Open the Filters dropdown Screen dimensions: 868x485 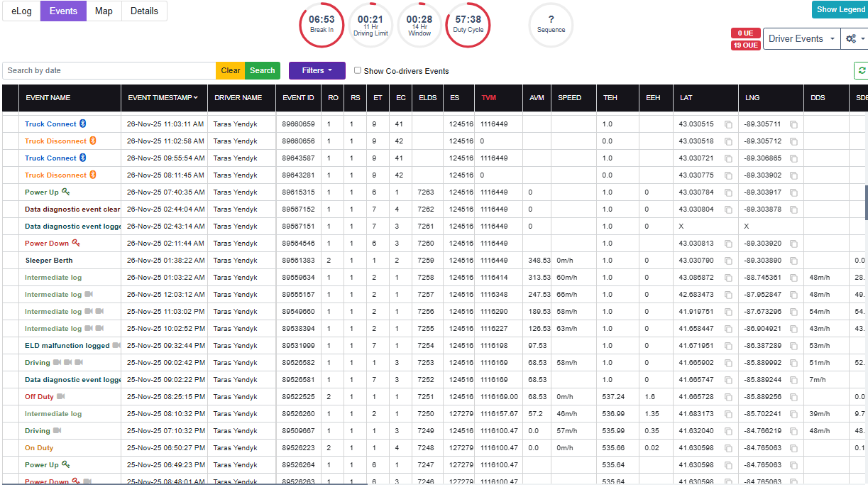(317, 70)
